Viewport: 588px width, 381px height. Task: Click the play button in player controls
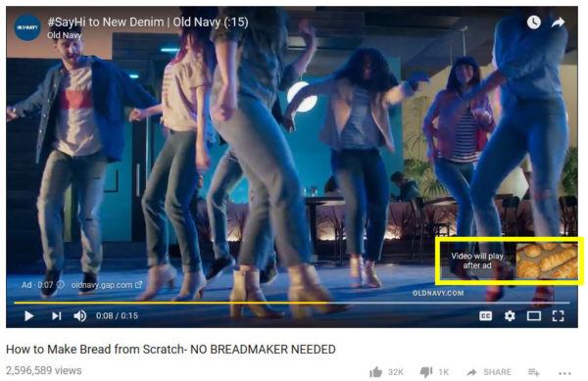(x=28, y=315)
